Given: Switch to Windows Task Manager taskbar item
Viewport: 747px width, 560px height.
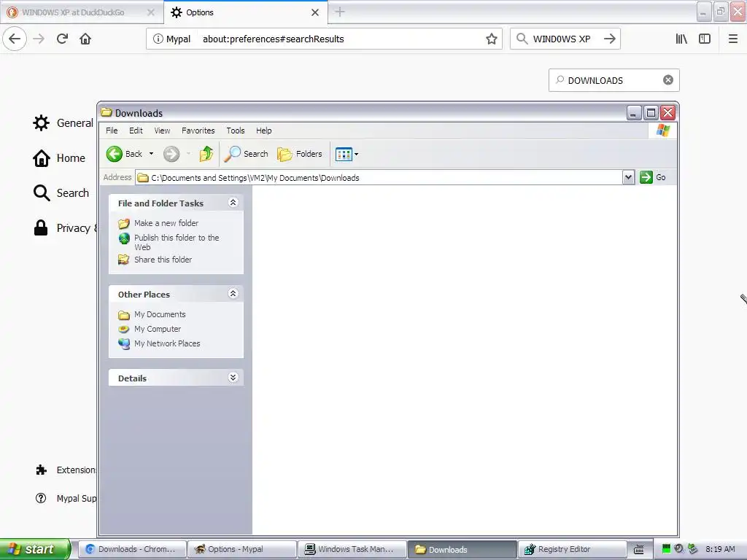Looking at the screenshot, I should pyautogui.click(x=352, y=549).
